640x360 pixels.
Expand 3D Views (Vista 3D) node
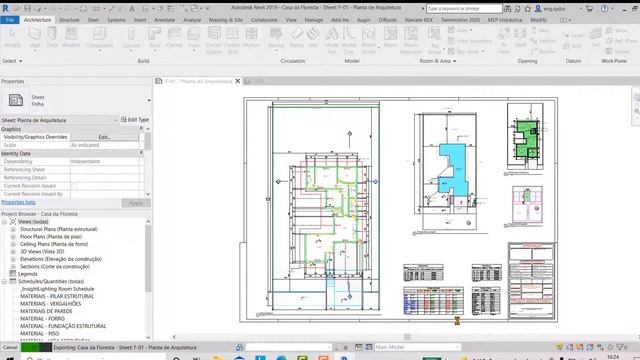[x=13, y=251]
